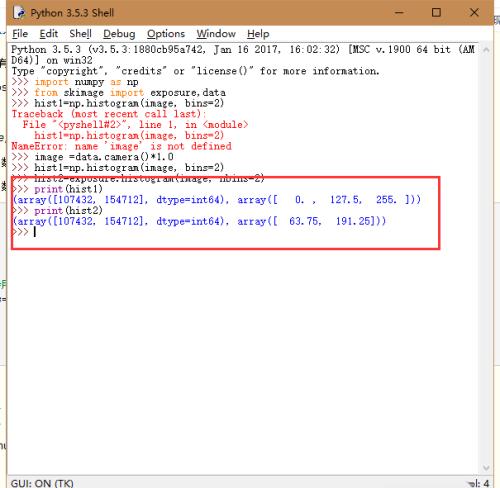Click the 'Python 3.5.3 Shell' title text

pos(72,13)
